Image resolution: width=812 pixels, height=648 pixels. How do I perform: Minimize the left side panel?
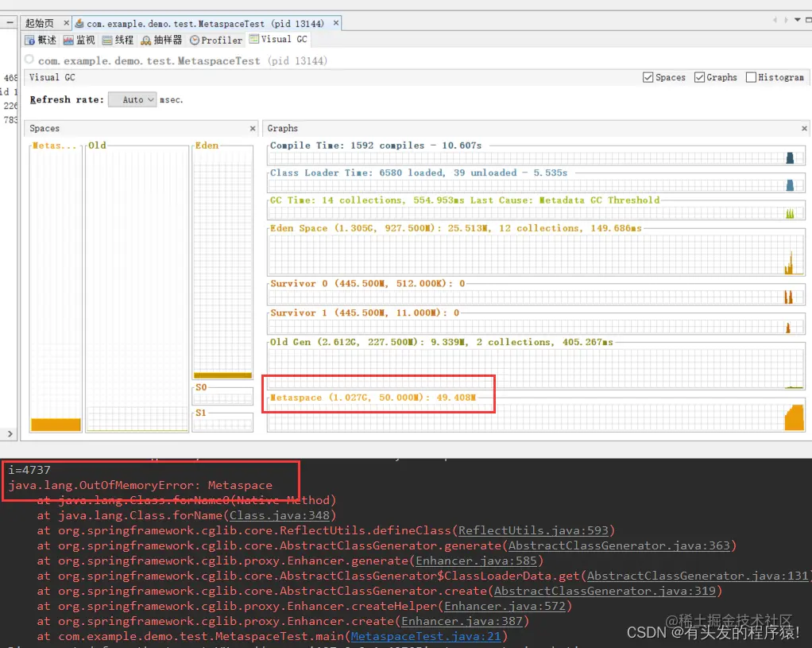pos(10,22)
